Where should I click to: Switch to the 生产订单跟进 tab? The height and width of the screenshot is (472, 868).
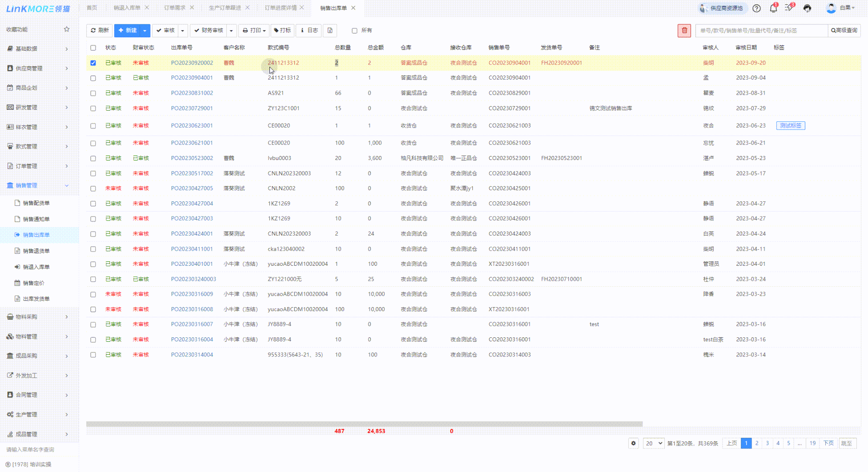pyautogui.click(x=225, y=8)
